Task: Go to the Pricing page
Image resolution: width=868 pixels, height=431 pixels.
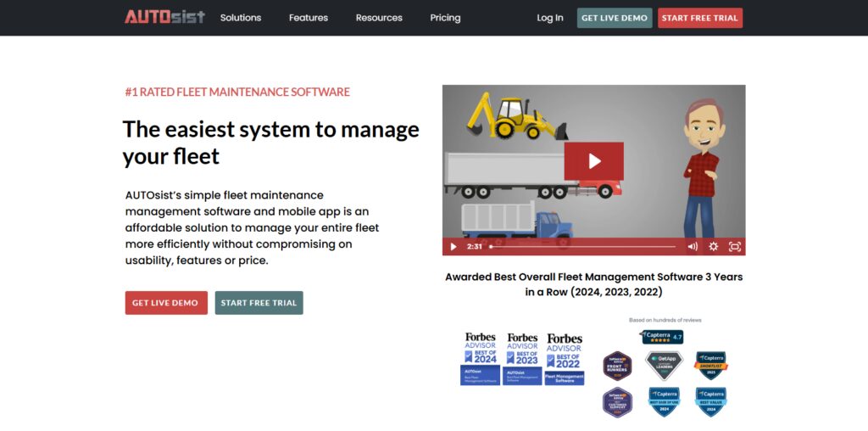Action: click(445, 18)
